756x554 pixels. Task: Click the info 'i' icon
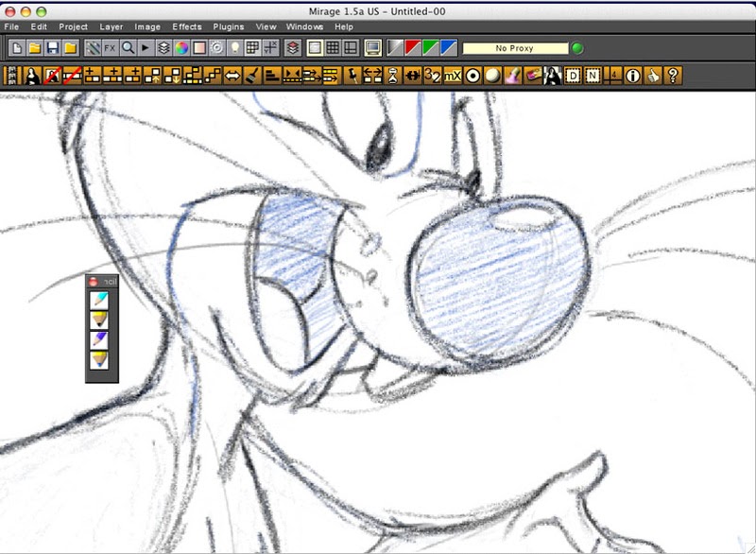tap(632, 76)
